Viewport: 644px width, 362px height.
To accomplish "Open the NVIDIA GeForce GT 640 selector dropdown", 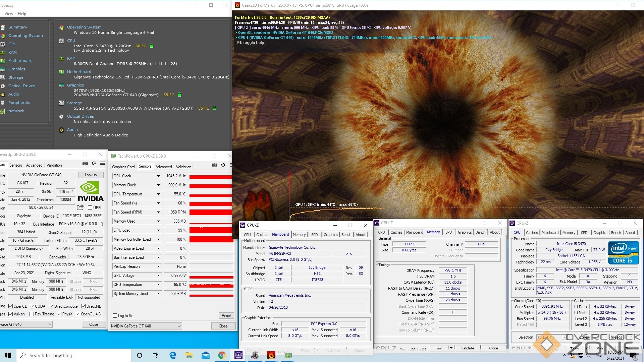I will click(146, 326).
